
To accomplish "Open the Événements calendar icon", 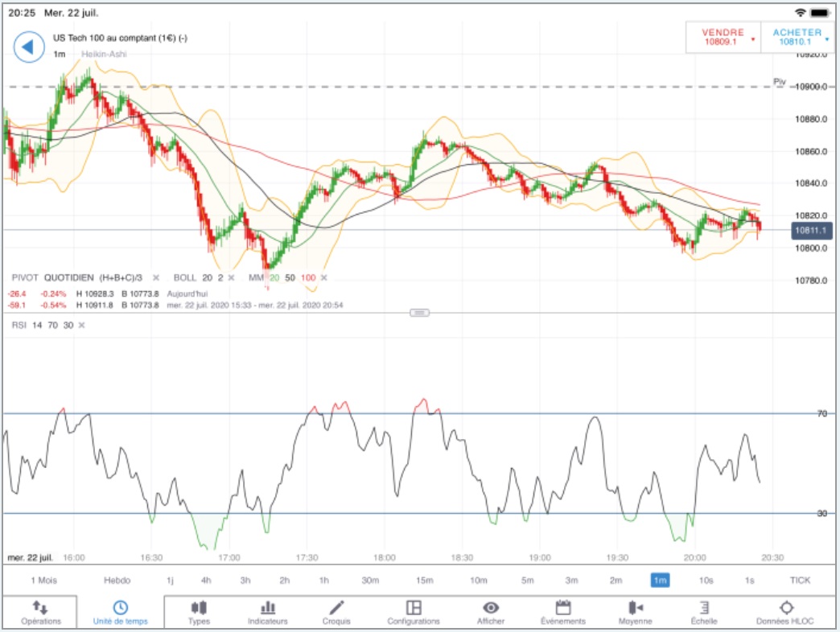I will tap(563, 607).
